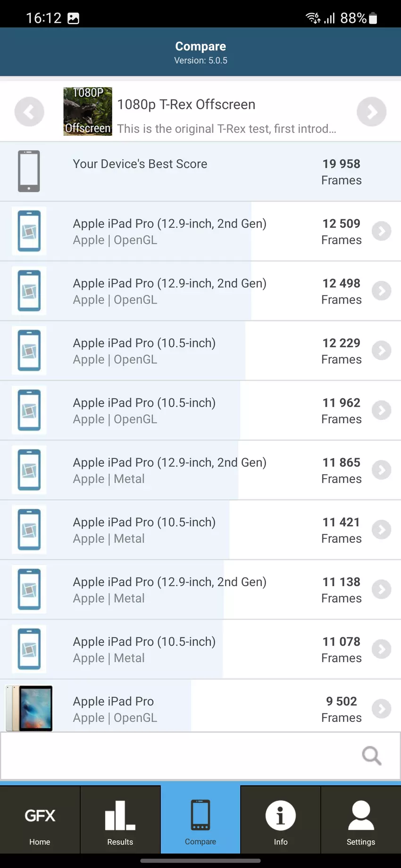Select the Compare tab
This screenshot has height=868, width=401.
coord(200,820)
